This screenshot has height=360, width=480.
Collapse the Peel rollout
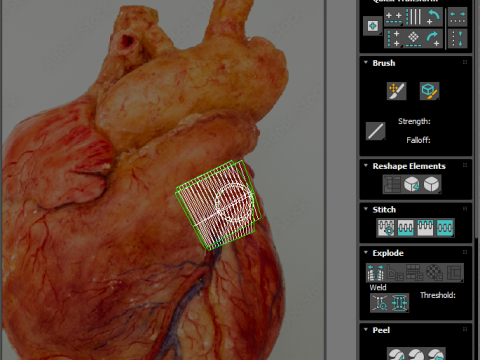[366, 330]
